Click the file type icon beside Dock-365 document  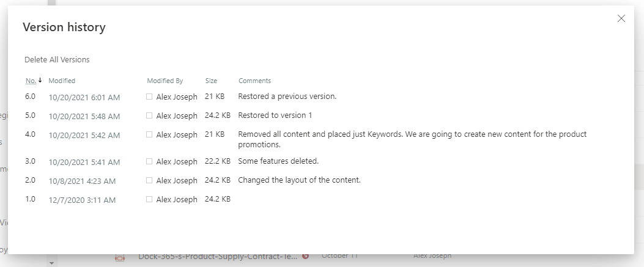(x=120, y=258)
